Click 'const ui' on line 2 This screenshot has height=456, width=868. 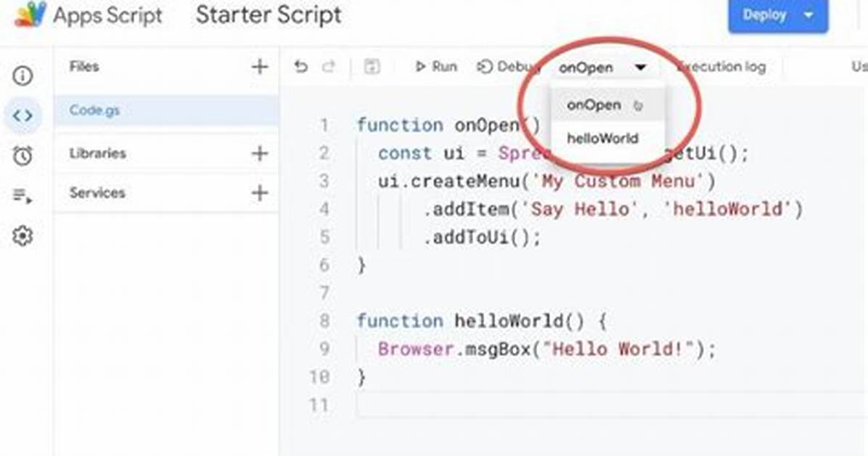[x=422, y=153]
